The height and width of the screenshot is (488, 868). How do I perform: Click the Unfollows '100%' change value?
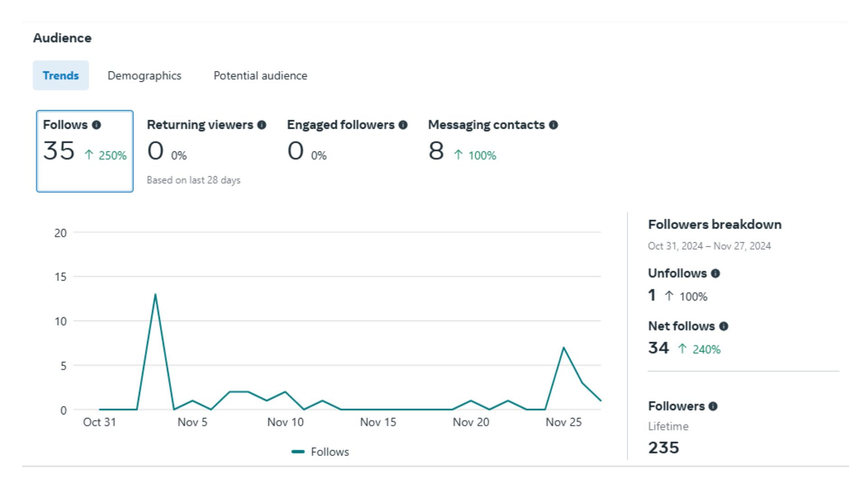[693, 296]
